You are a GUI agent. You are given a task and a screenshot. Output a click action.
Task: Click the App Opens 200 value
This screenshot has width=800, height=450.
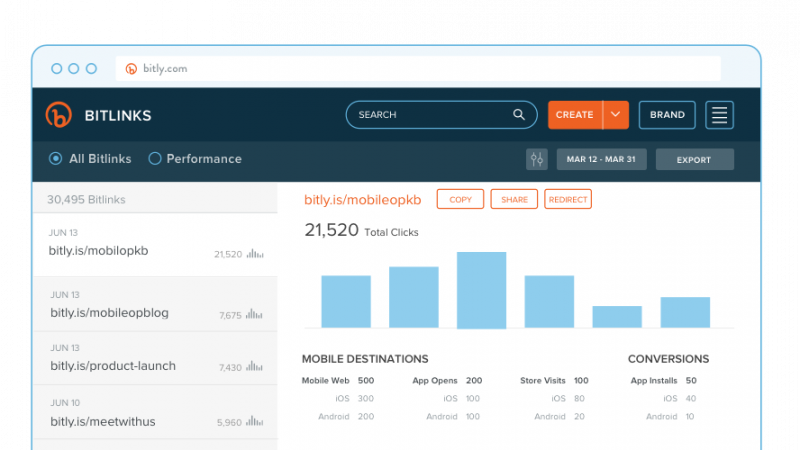point(474,381)
